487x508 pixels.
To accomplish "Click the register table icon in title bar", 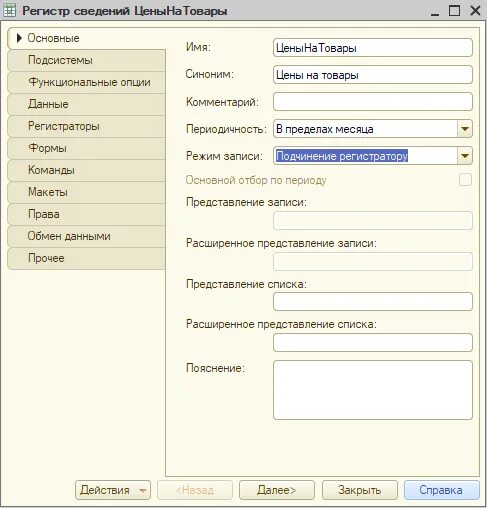I will tap(9, 11).
